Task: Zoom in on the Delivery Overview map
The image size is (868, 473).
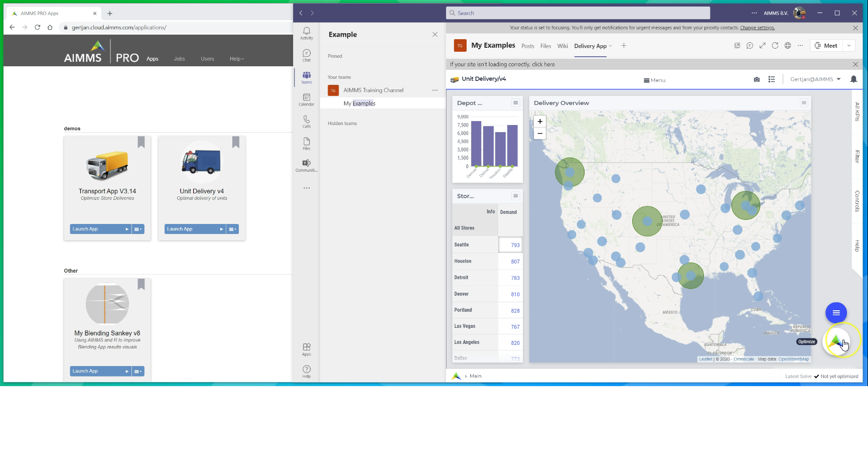Action: click(x=540, y=121)
